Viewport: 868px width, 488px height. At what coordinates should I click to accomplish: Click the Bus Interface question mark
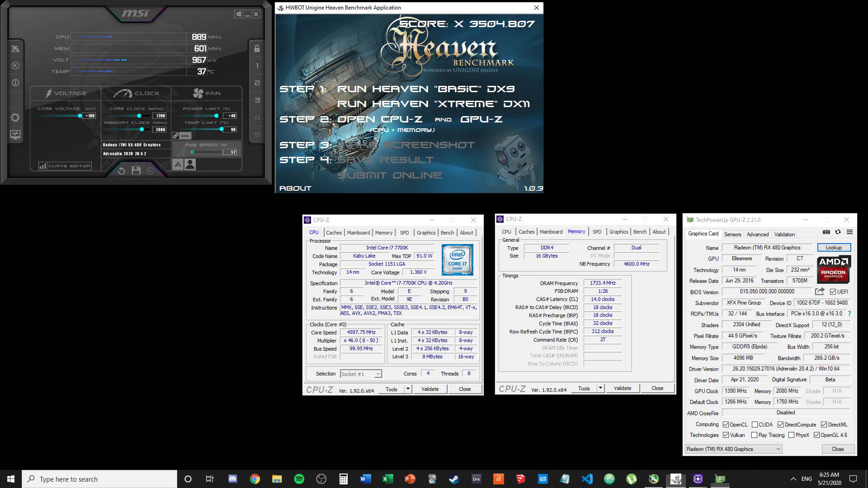click(849, 314)
